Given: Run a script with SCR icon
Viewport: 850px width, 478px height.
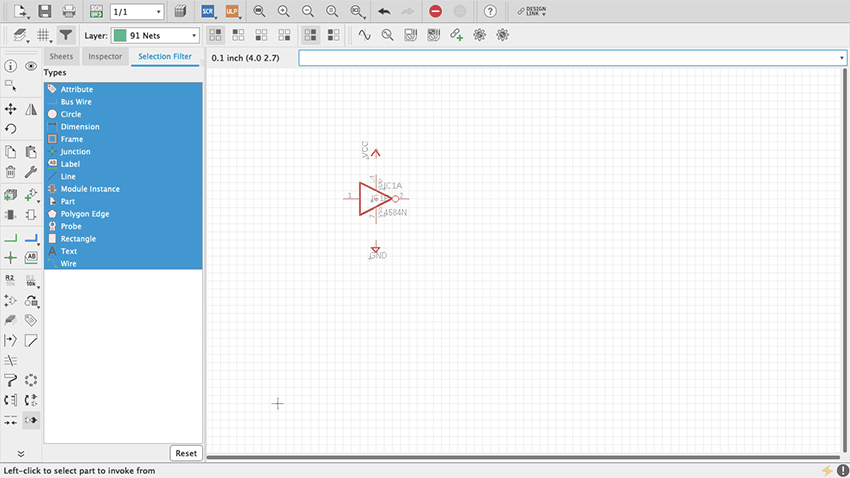Looking at the screenshot, I should 208,11.
